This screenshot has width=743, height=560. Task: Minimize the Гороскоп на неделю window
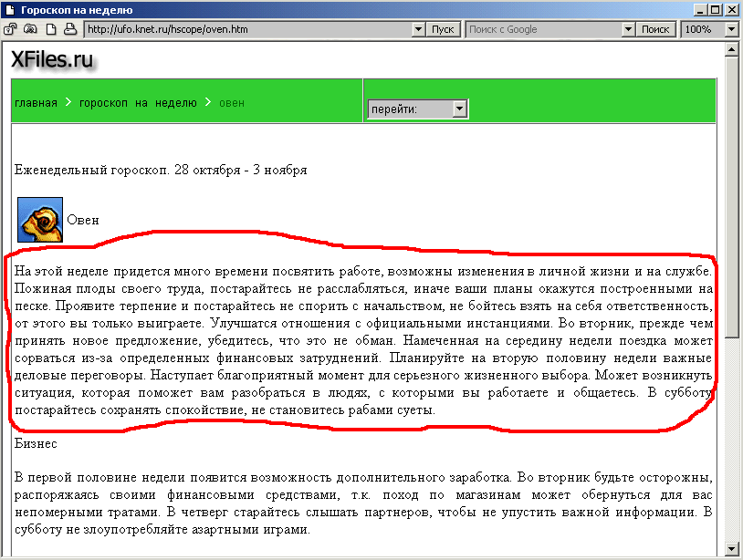pos(701,10)
